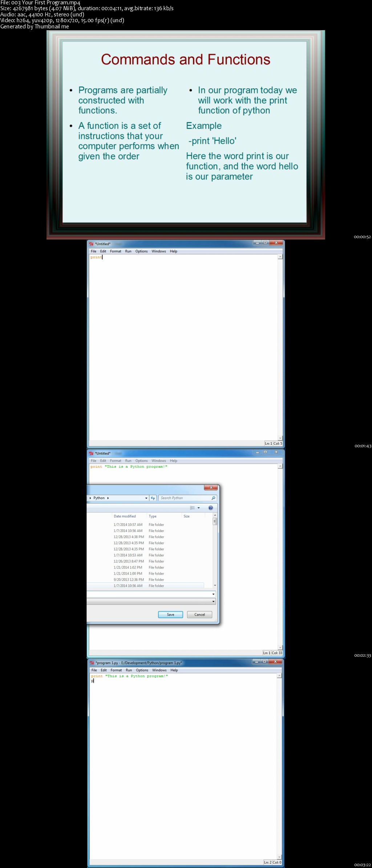
Task: Open the Windows menu in the program 1.py window
Action: 159,670
